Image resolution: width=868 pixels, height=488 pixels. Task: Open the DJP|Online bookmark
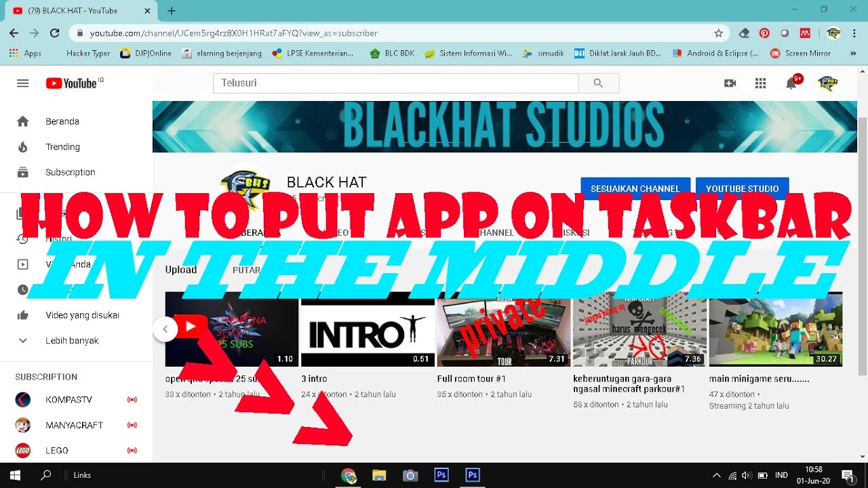146,53
